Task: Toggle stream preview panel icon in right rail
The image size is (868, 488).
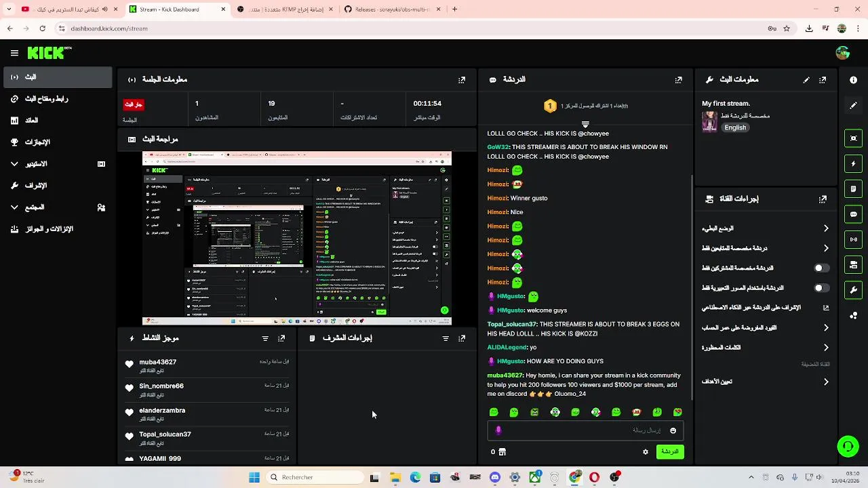Action: pyautogui.click(x=853, y=138)
